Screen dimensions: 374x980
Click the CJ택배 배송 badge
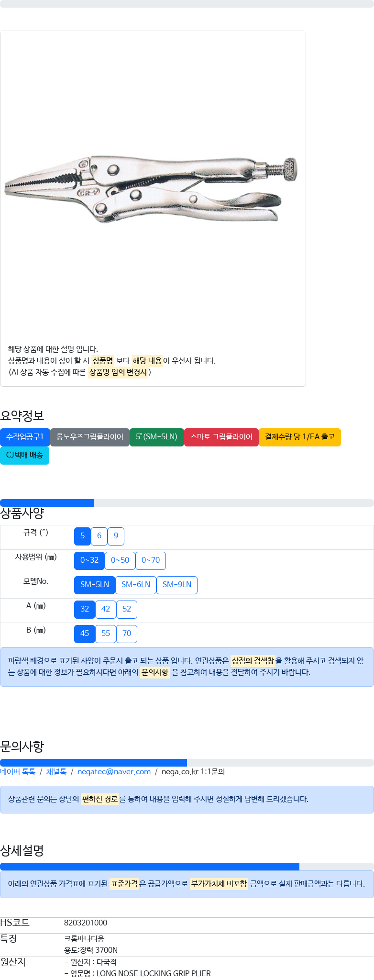click(x=24, y=455)
